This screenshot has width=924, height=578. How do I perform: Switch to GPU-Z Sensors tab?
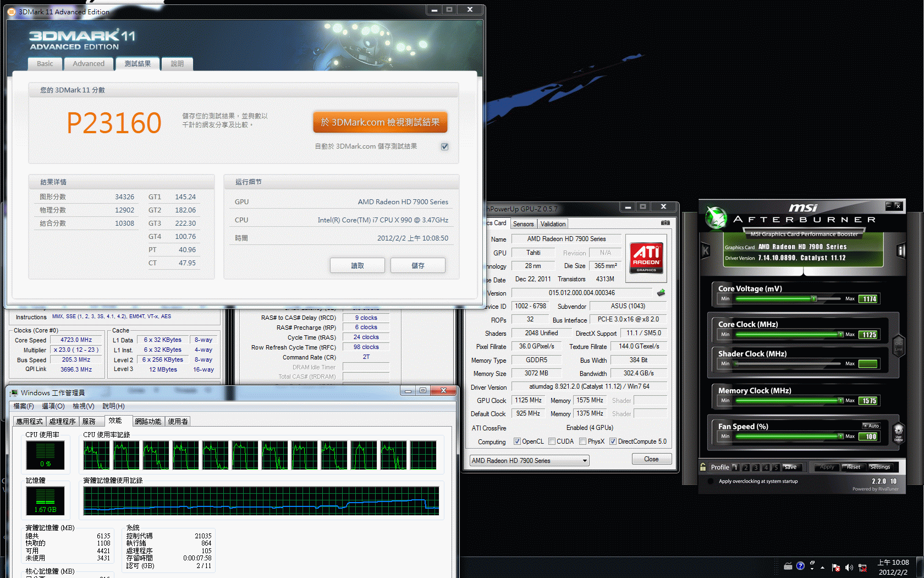524,224
